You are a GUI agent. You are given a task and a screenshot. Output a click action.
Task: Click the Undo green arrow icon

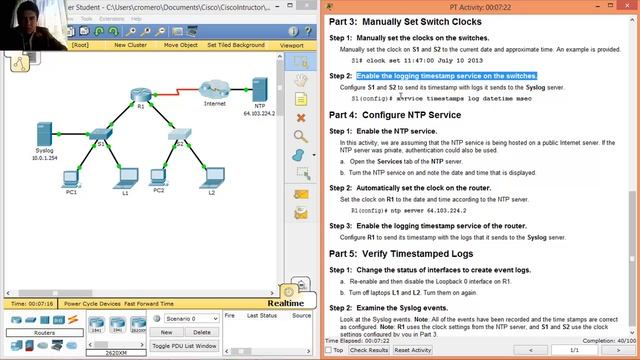99,31
